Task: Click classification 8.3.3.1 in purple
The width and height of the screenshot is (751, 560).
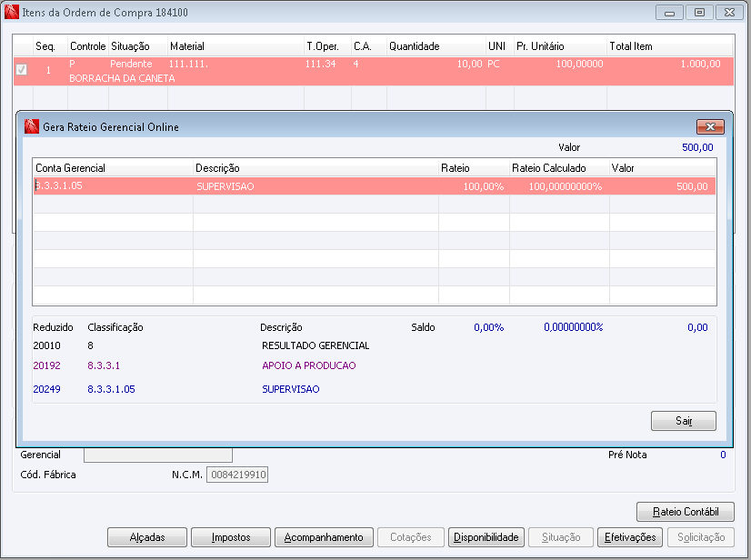Action: (104, 365)
